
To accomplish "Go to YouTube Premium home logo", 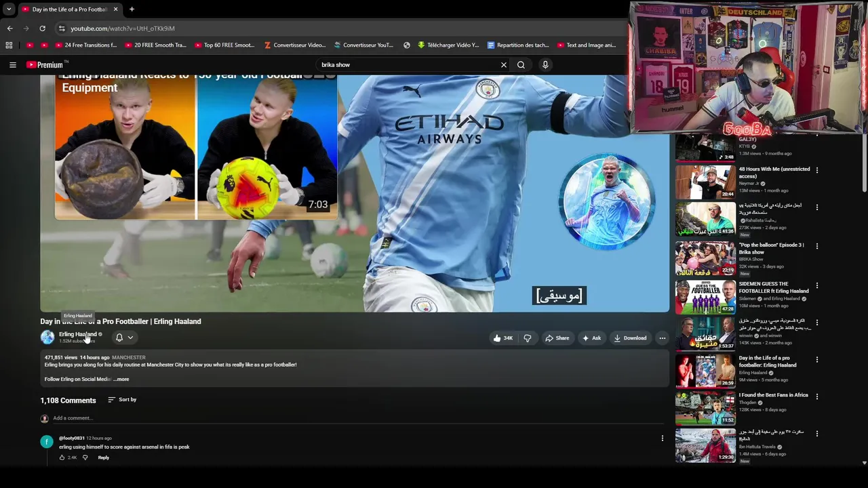I will point(45,65).
